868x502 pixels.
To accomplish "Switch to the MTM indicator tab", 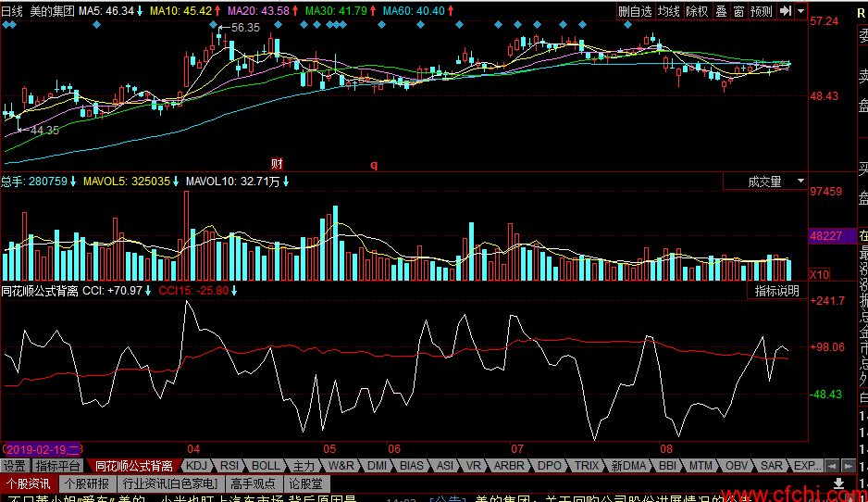I will (x=701, y=466).
